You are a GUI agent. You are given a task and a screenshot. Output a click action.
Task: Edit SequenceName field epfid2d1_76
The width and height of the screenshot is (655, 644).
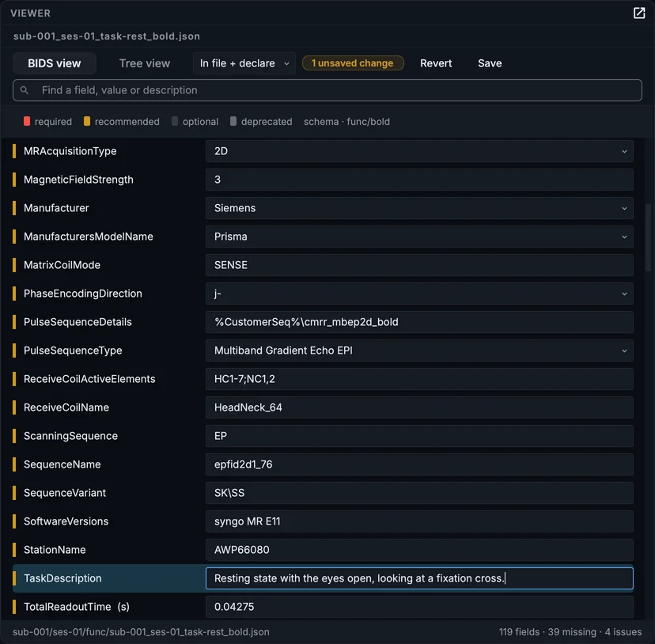pyautogui.click(x=419, y=464)
